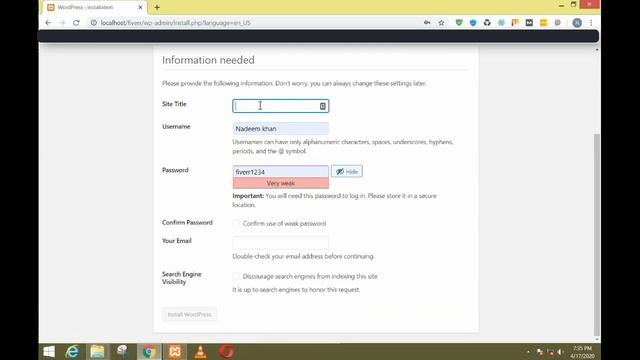Open File Explorer from the taskbar
Screen dimensions: 640x360
point(97,351)
